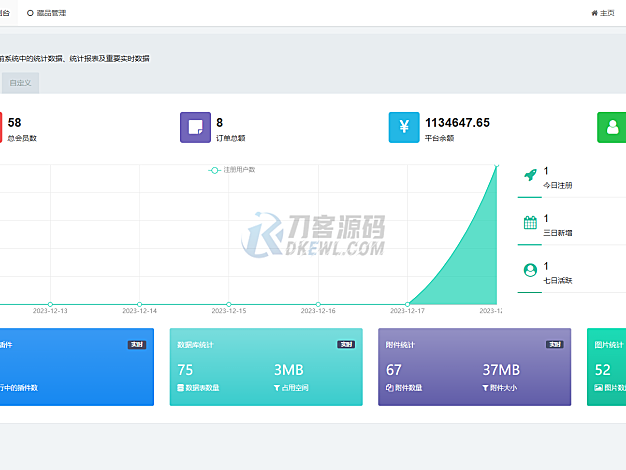Click the calendar icon for 三日新增

coord(530,223)
